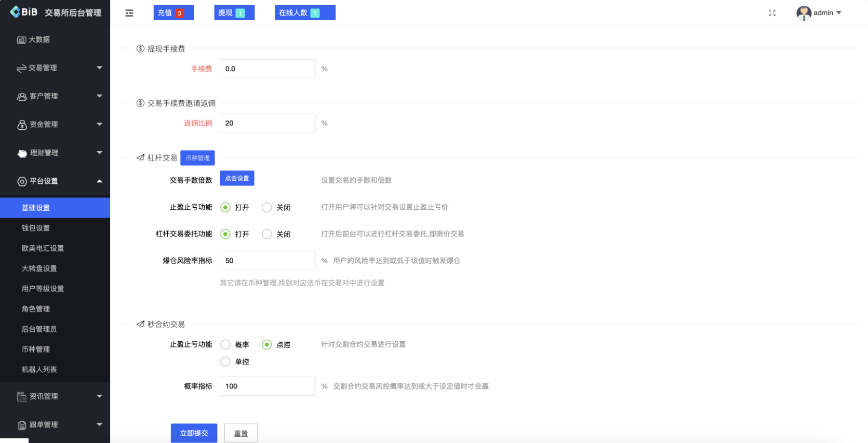Expand the 理财管理 menu arrow
Image resolution: width=868 pixels, height=443 pixels.
[99, 153]
